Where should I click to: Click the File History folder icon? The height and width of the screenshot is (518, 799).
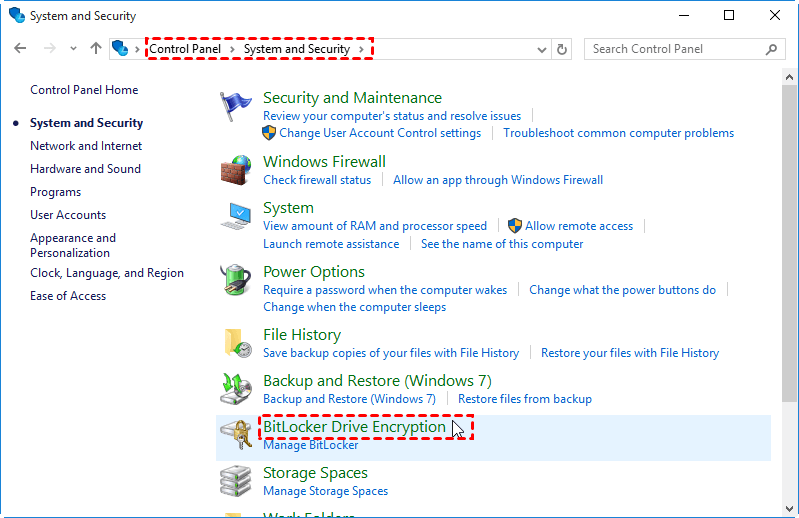(x=236, y=344)
